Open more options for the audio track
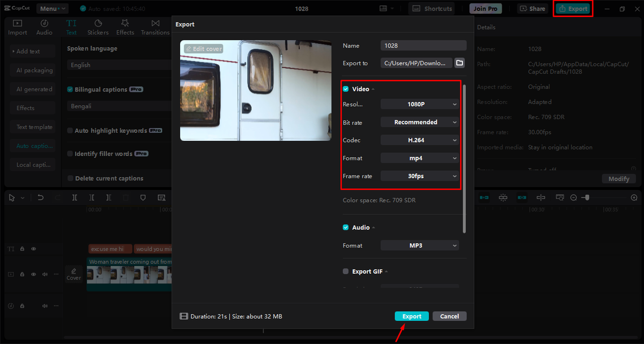The width and height of the screenshot is (644, 344). [x=56, y=306]
